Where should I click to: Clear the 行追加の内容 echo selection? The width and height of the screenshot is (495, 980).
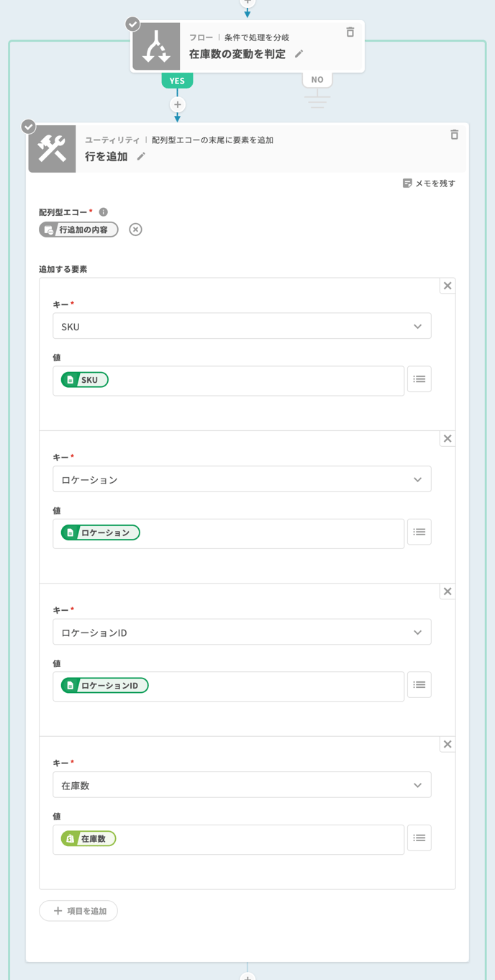click(x=135, y=230)
